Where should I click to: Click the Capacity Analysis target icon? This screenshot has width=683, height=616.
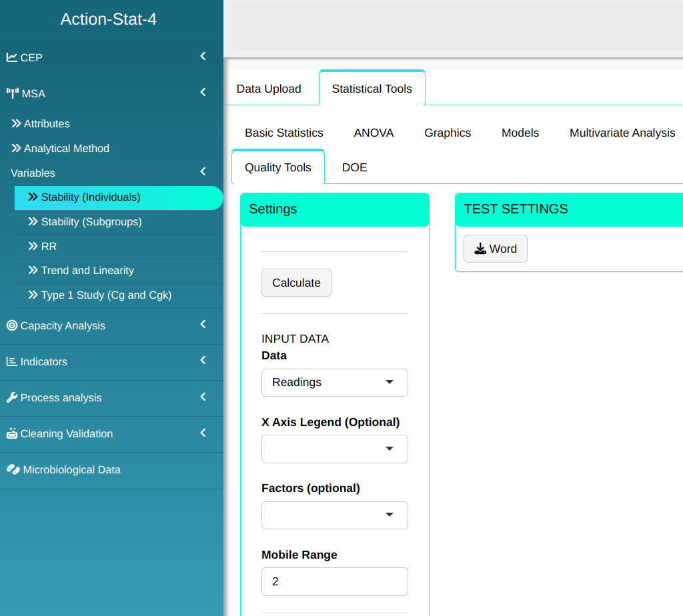pos(12,325)
